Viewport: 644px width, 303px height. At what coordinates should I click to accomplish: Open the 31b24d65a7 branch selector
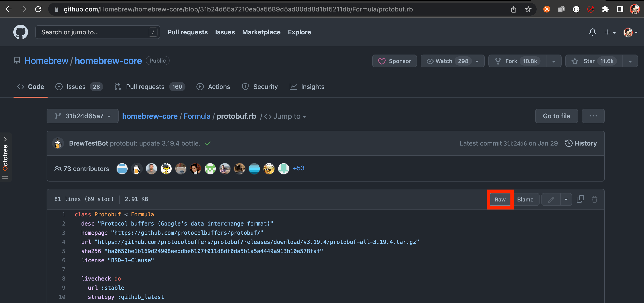pyautogui.click(x=82, y=116)
